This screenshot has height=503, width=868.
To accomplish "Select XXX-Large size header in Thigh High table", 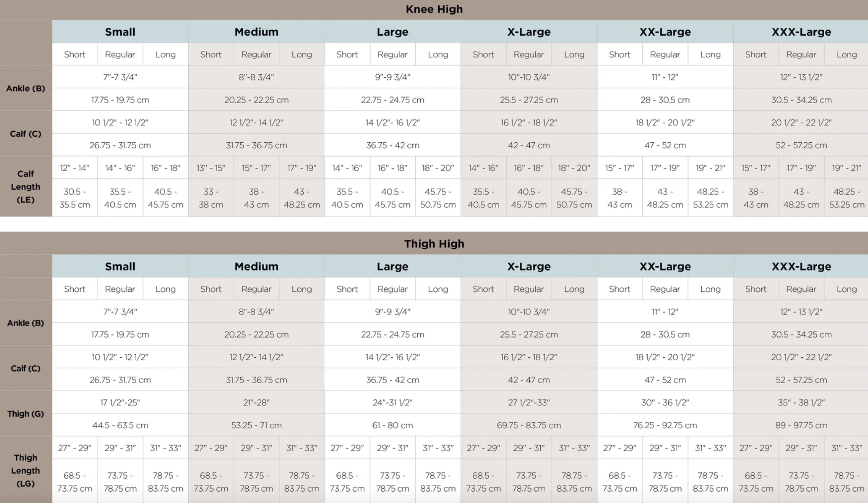I will pos(801,266).
